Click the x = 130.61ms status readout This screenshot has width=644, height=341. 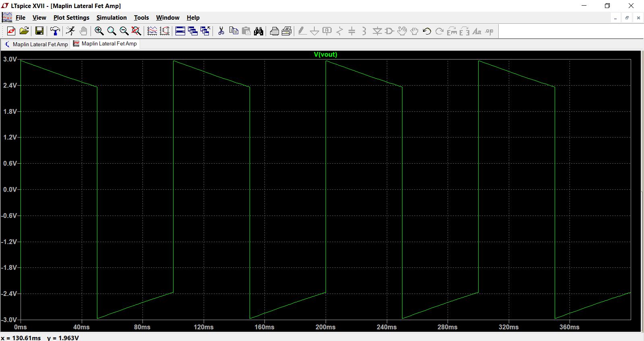(x=21, y=338)
